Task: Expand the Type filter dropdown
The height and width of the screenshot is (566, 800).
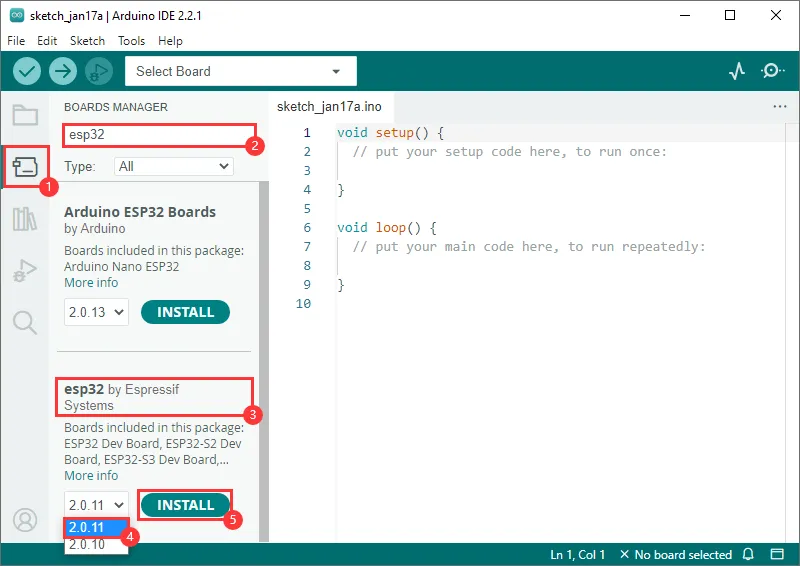Action: pyautogui.click(x=173, y=166)
